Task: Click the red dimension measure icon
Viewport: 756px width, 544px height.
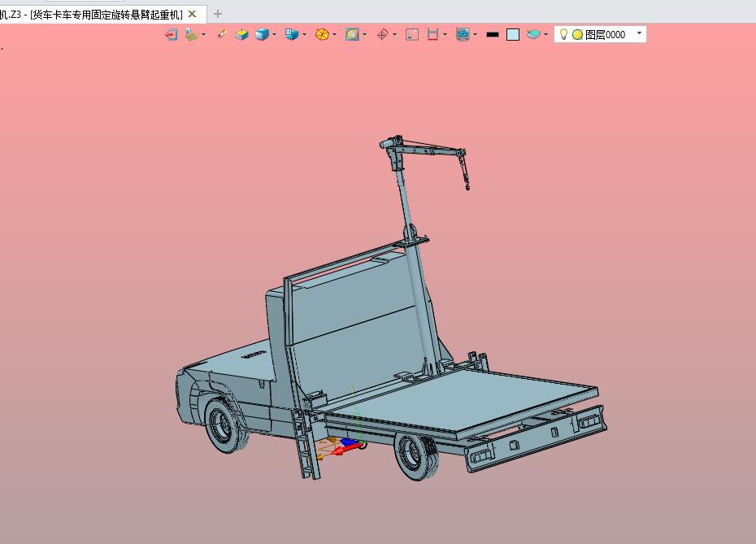Action: 433,34
